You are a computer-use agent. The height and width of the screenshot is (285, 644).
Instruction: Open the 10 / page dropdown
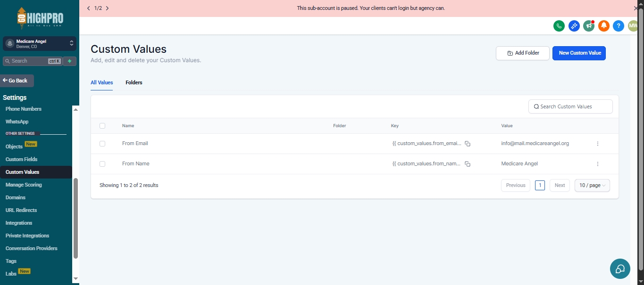(x=593, y=185)
